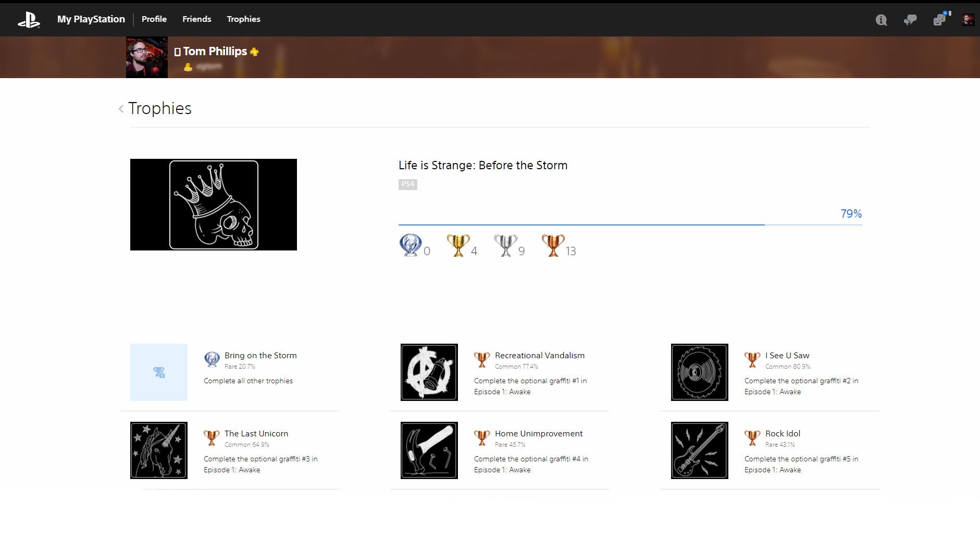Click the Recreational Vandalism graffiti thumbnail

(x=429, y=372)
